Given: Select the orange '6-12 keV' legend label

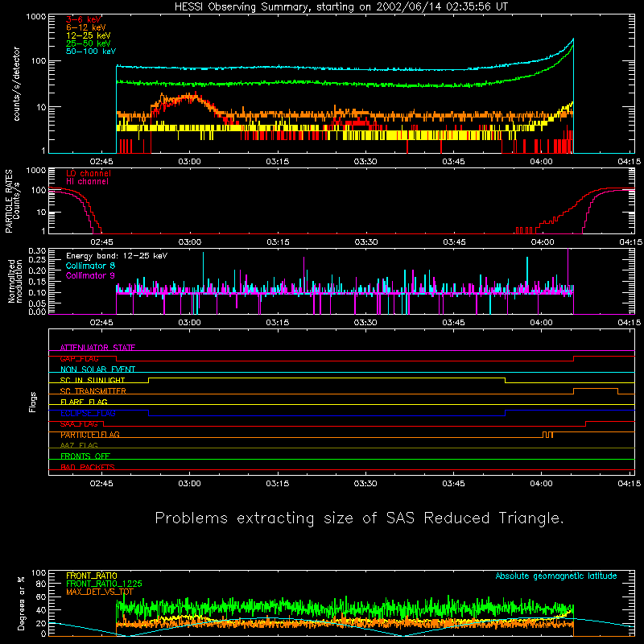Looking at the screenshot, I should [86, 27].
